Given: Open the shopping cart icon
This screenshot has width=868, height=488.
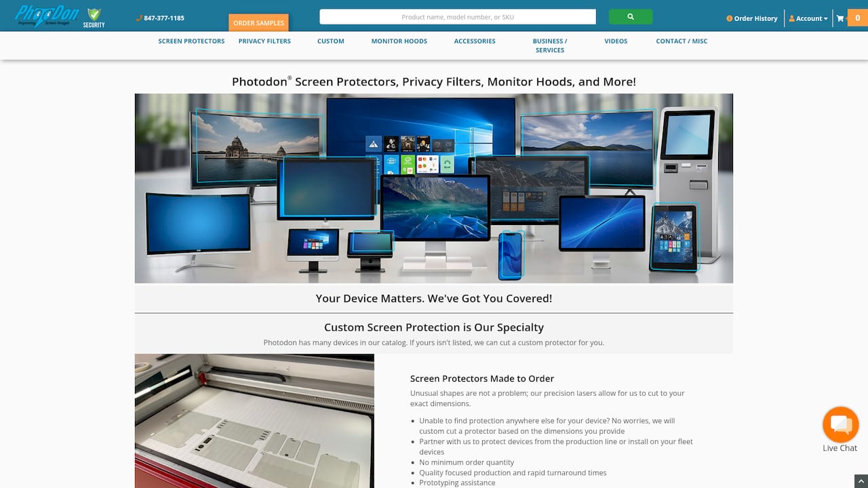Looking at the screenshot, I should coord(840,18).
